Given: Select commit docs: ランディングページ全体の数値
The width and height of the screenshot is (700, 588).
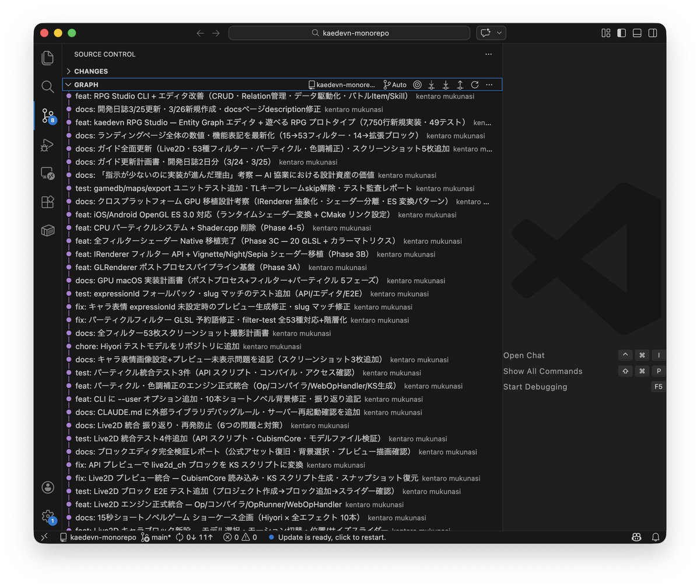Looking at the screenshot, I should (x=282, y=135).
